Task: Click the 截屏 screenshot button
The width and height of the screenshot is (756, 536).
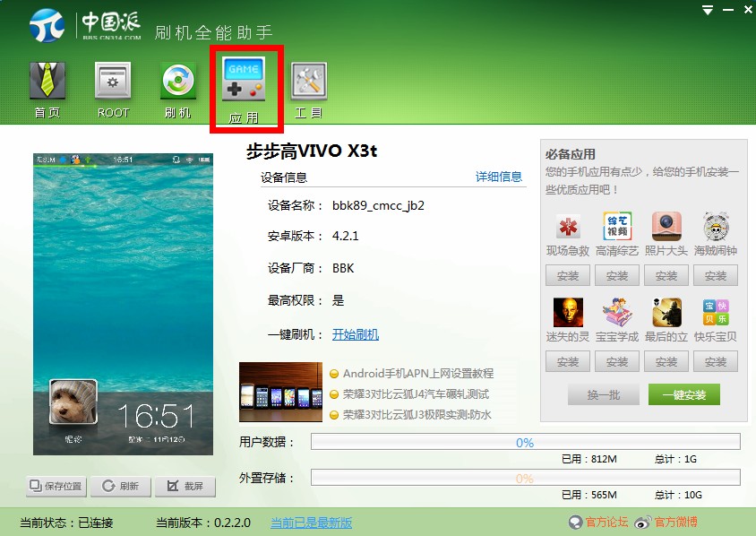Action: (185, 486)
